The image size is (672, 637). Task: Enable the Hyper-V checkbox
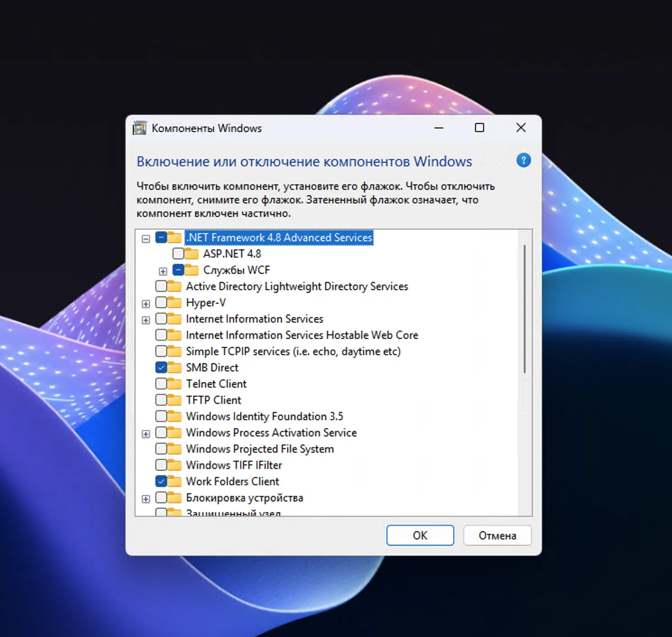pos(161,302)
